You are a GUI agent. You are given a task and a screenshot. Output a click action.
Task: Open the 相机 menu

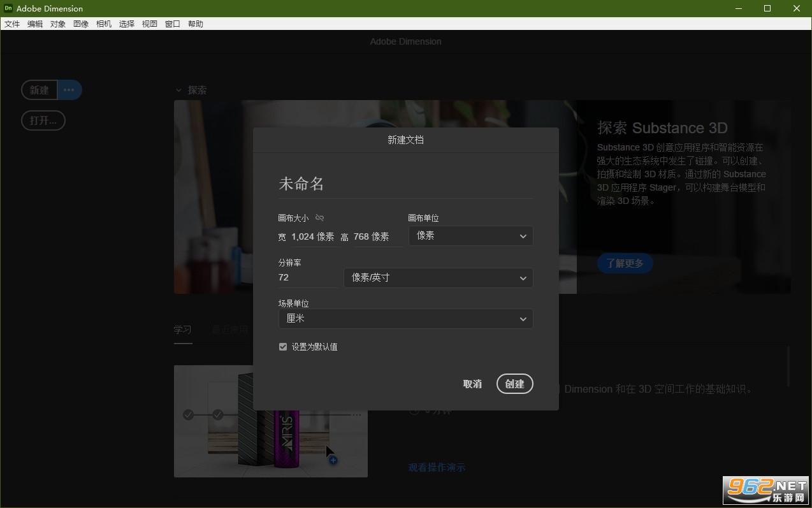[x=104, y=24]
